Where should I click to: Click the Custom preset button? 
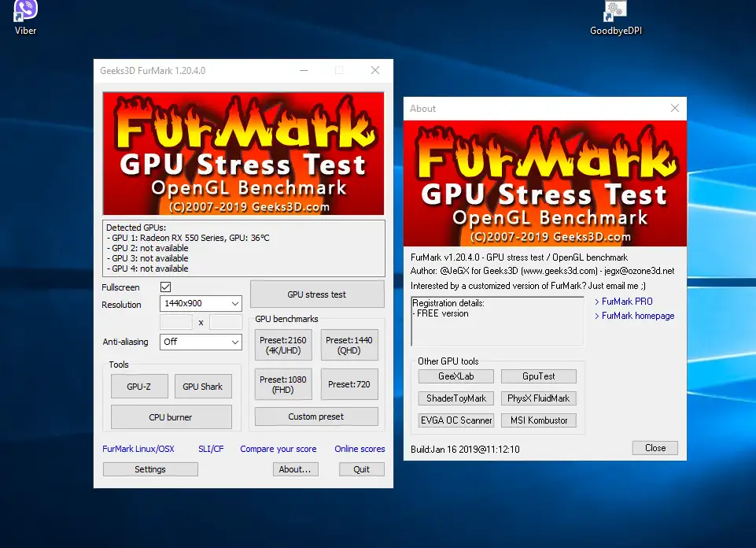coord(316,417)
